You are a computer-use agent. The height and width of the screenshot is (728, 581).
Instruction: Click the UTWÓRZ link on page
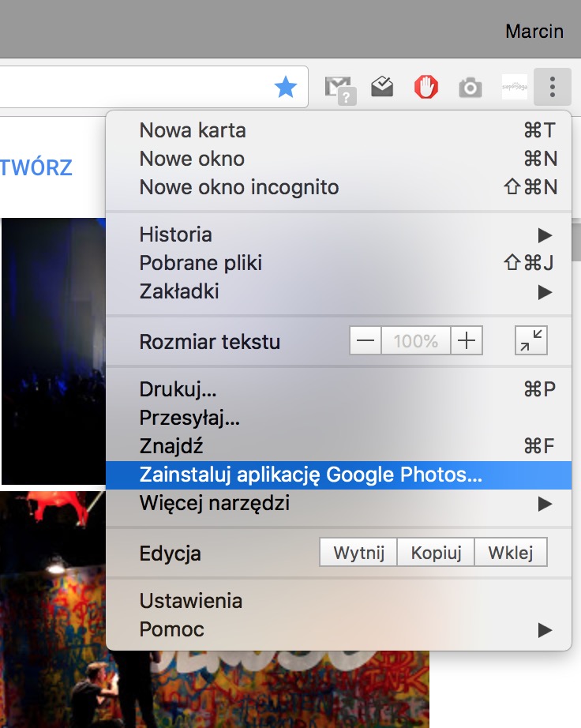point(36,167)
